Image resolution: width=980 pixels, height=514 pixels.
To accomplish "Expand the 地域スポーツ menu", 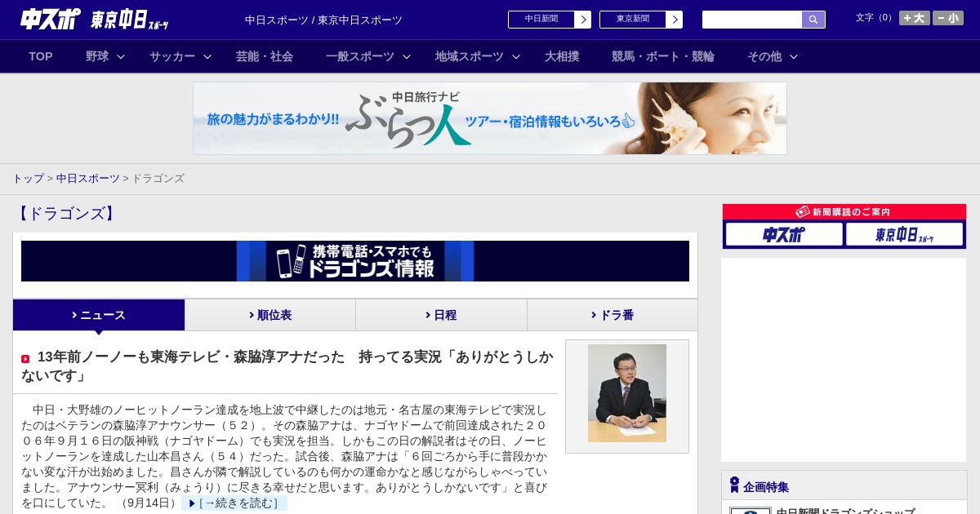I will click(x=478, y=56).
